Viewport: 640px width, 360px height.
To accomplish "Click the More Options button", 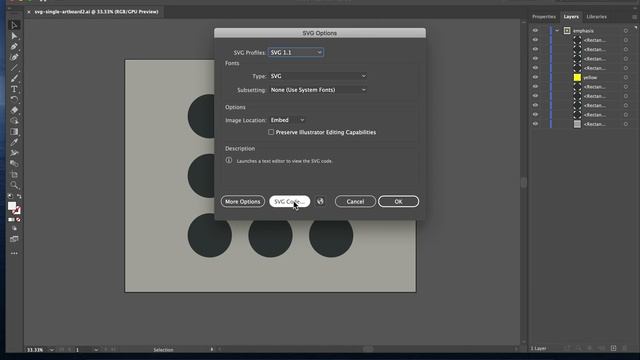I will tap(242, 202).
